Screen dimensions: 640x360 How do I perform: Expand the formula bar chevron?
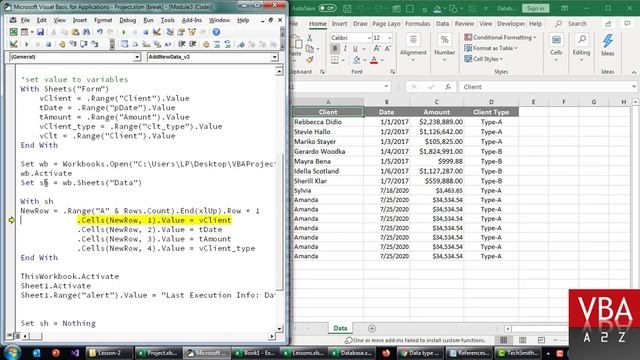point(633,87)
